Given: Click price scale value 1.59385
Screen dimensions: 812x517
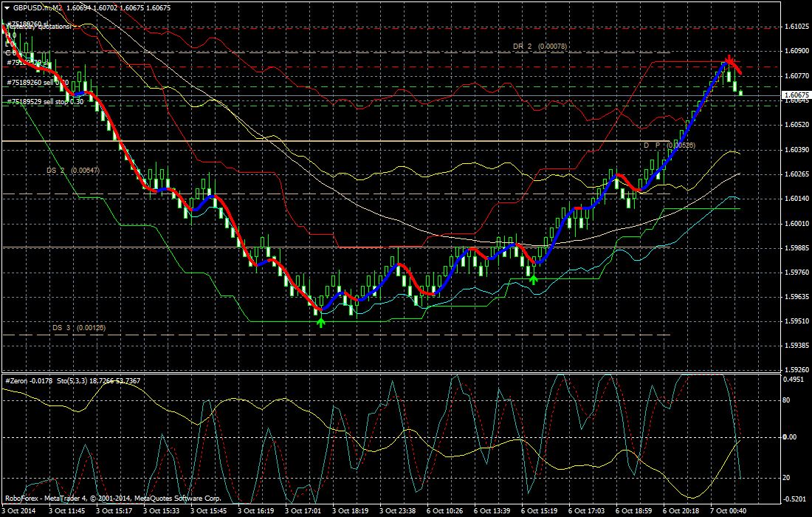Looking at the screenshot, I should 797,346.
